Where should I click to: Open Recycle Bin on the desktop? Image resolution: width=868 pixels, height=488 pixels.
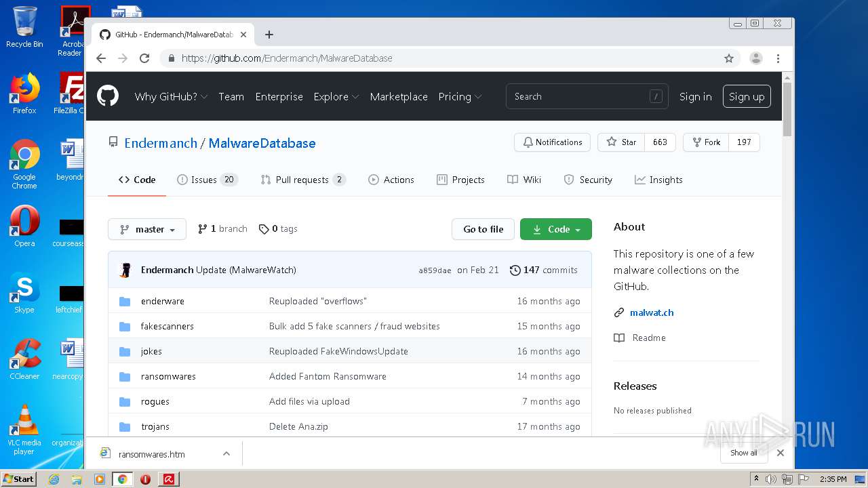(x=24, y=27)
